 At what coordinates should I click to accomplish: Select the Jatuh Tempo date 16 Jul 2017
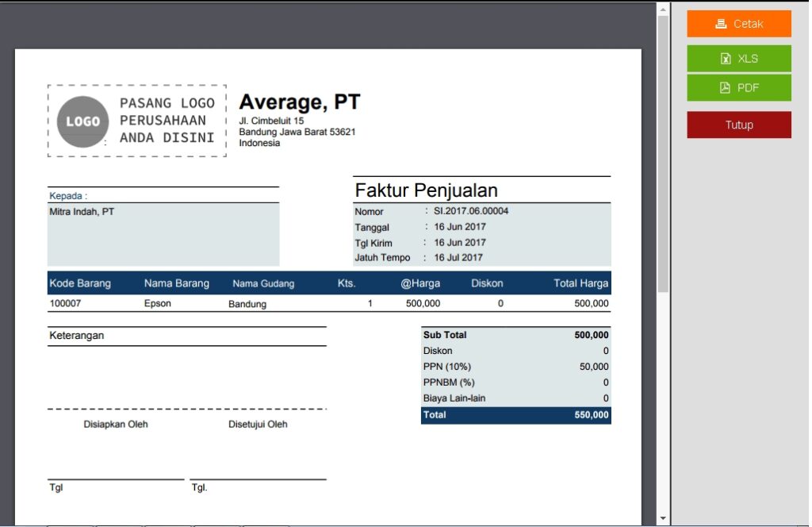click(458, 258)
